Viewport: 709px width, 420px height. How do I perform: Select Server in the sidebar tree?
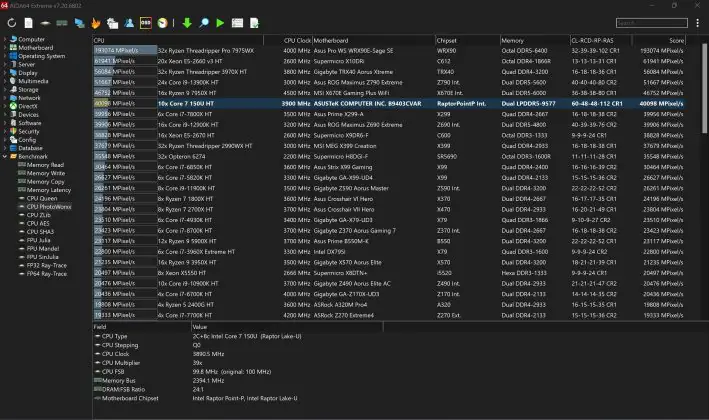[x=26, y=64]
